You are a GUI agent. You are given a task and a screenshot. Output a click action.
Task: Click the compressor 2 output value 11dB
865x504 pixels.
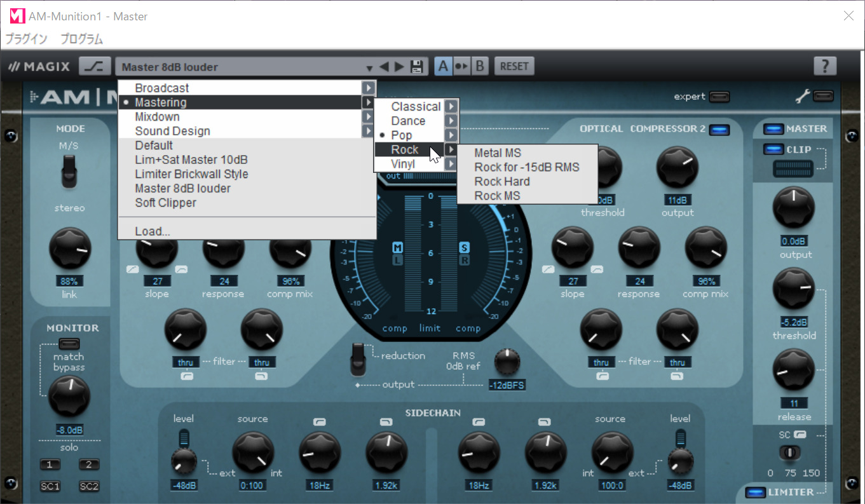678,199
